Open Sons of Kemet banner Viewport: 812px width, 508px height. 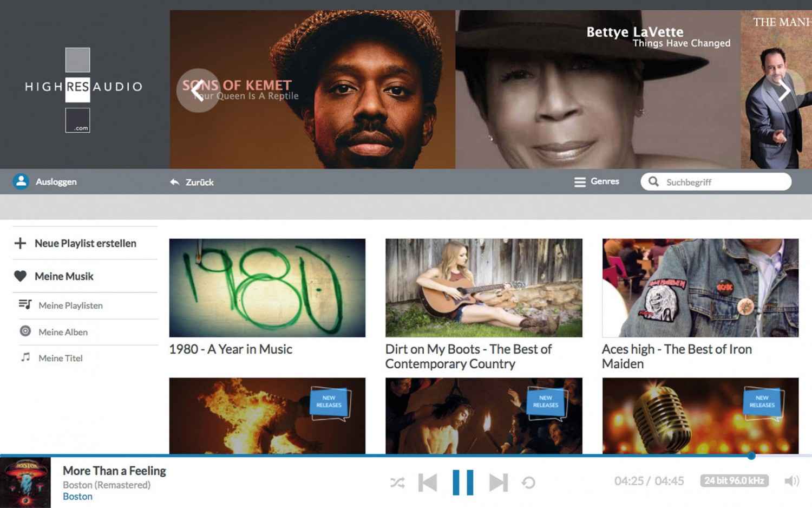click(312, 89)
